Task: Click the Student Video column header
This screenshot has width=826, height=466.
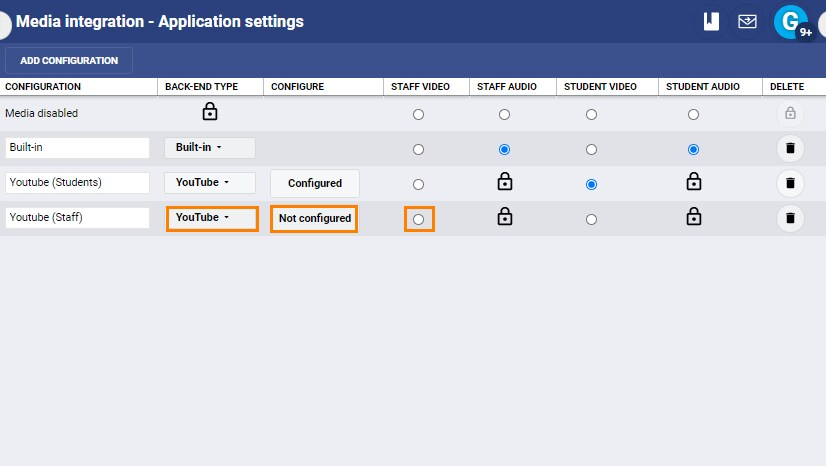Action: click(x=600, y=86)
